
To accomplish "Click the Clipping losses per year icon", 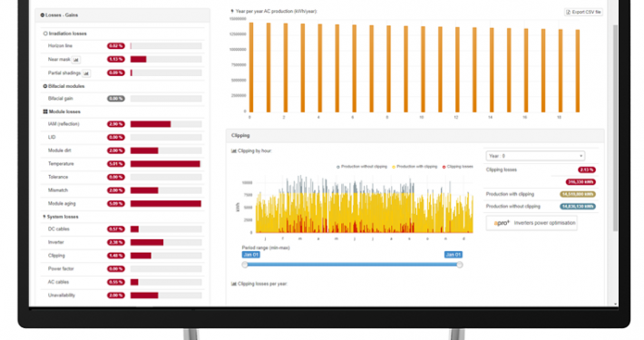I will [x=234, y=284].
